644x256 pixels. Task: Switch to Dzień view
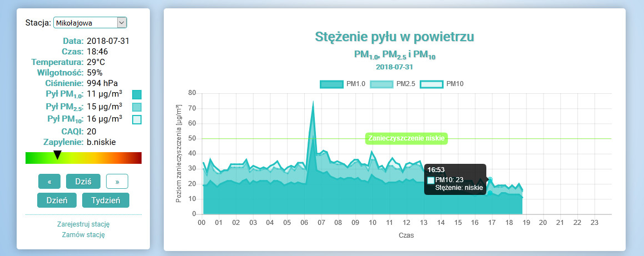click(x=56, y=200)
